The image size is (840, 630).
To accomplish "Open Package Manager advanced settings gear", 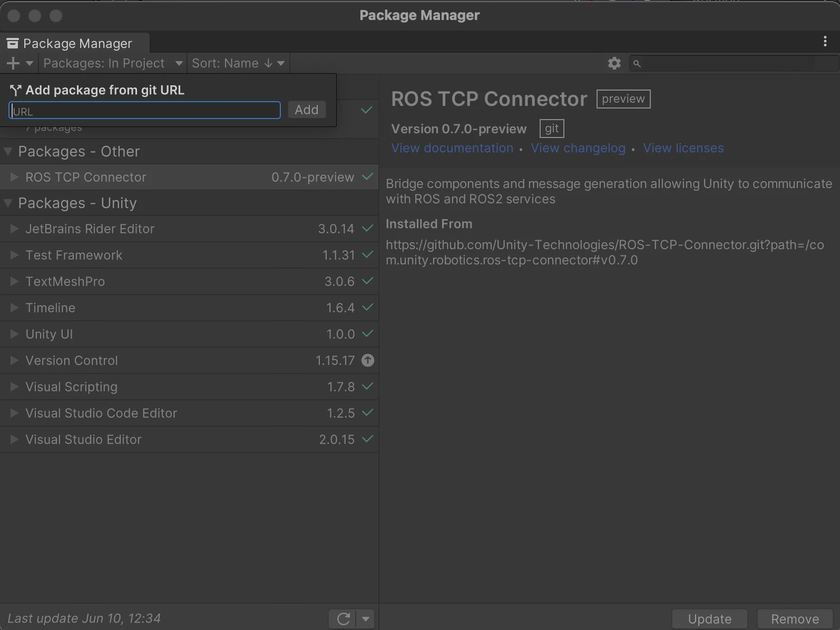I will coord(614,63).
